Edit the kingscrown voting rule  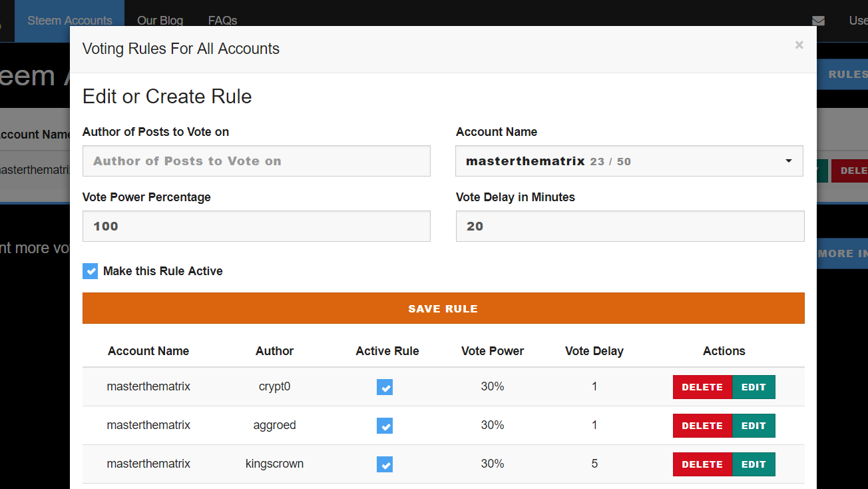pos(754,464)
